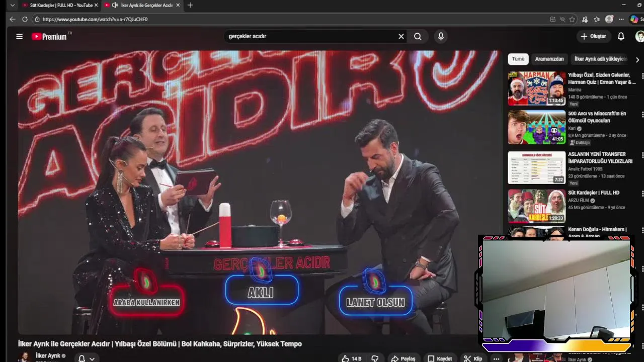Save video with Kaydet button
644x362 pixels.
pyautogui.click(x=440, y=358)
